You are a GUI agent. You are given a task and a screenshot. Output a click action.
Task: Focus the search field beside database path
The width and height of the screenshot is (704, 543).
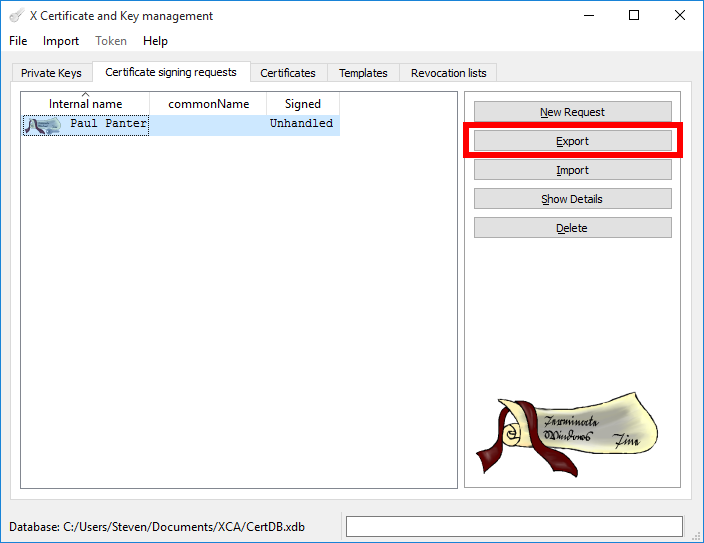pyautogui.click(x=514, y=527)
